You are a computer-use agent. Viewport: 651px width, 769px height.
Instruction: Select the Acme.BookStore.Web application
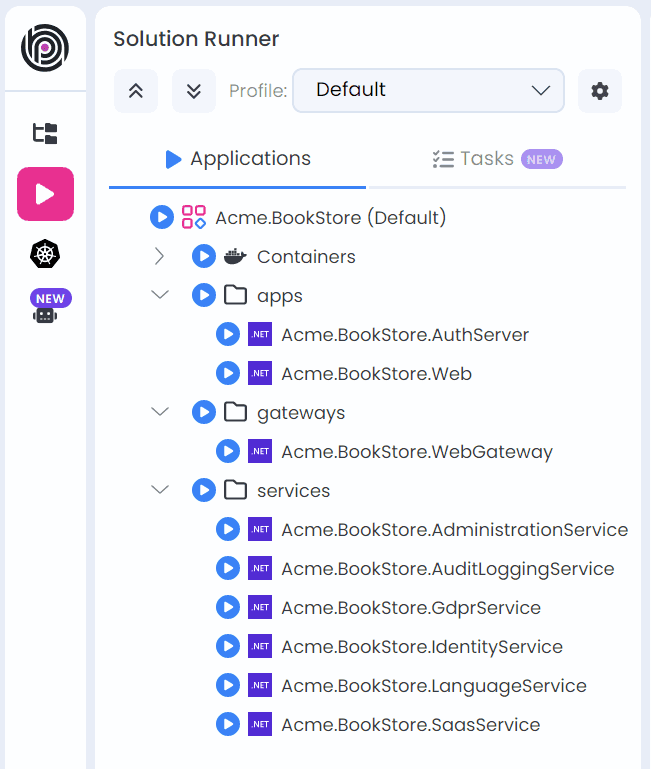point(376,374)
